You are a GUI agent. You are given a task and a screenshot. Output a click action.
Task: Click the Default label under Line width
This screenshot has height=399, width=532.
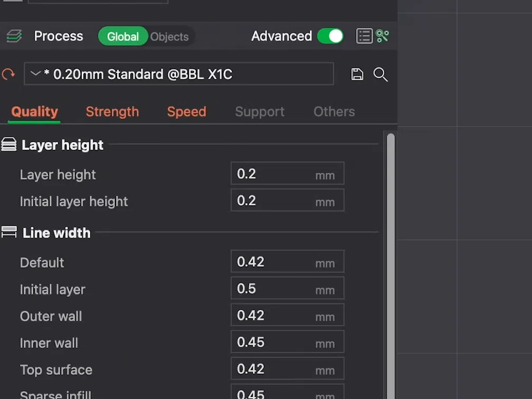tap(42, 263)
